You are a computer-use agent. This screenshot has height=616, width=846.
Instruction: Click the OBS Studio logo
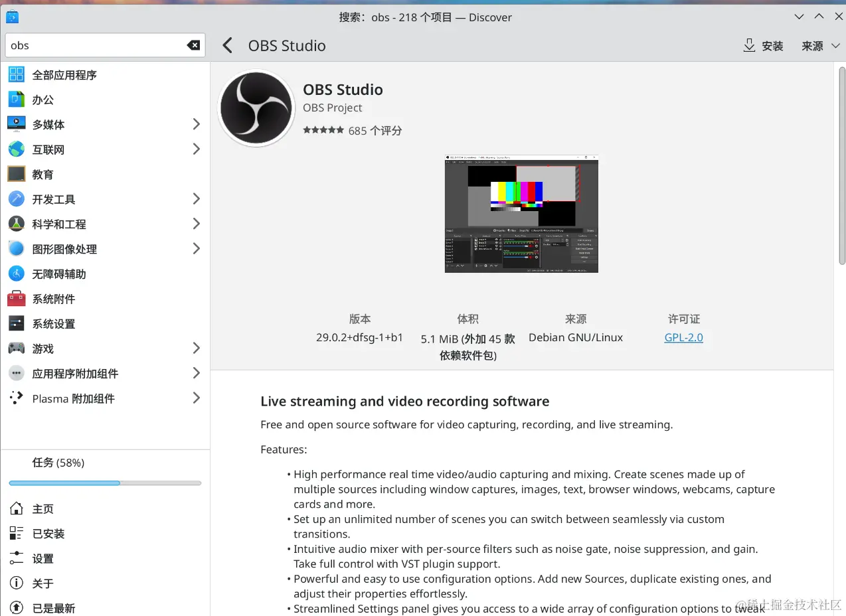[256, 108]
